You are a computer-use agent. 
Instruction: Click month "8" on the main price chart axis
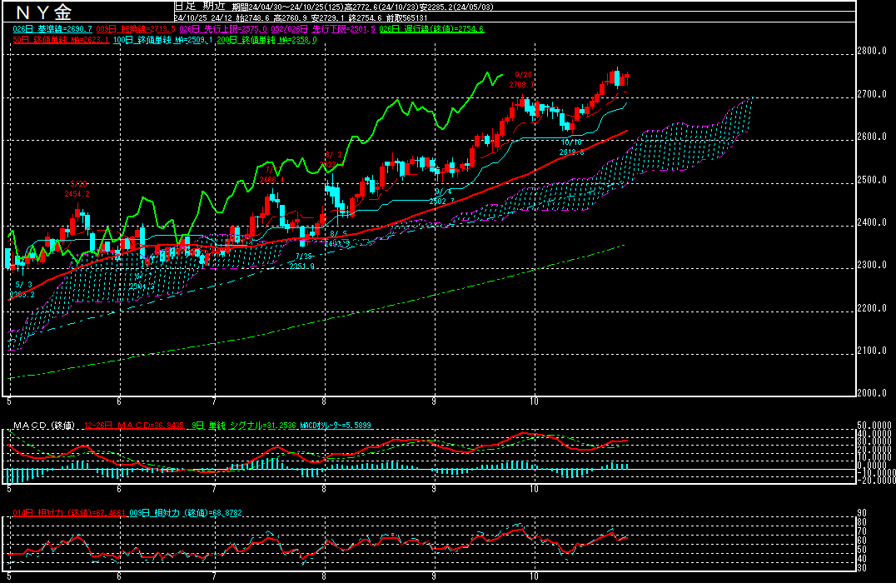point(324,401)
